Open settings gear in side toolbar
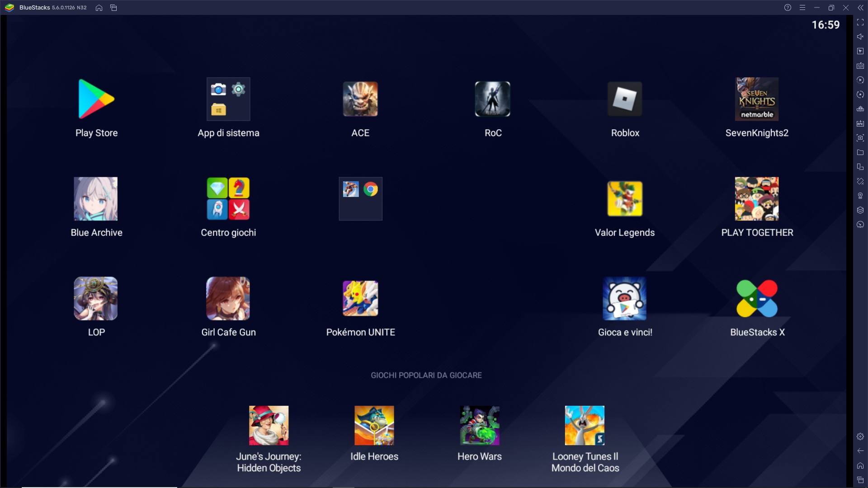This screenshot has height=488, width=868. coord(860,436)
